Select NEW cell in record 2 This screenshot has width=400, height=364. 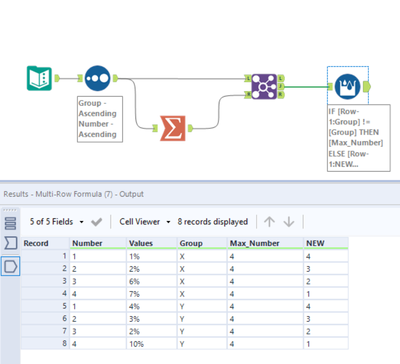point(326,269)
